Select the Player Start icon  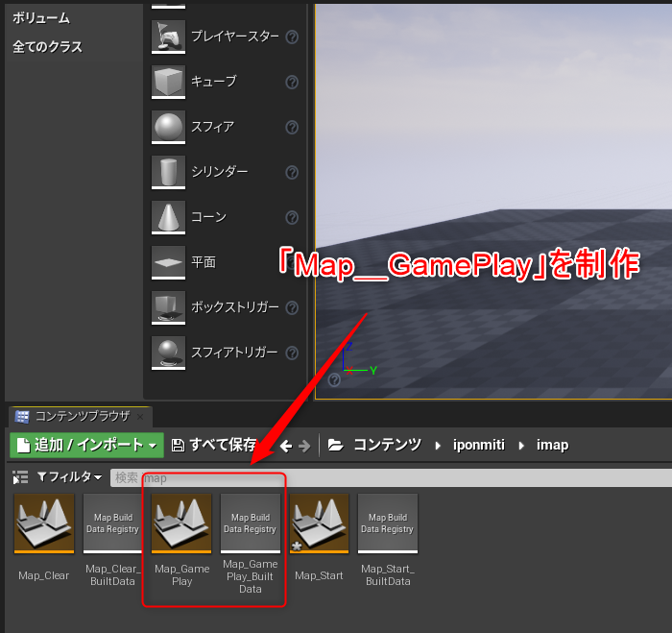tap(168, 37)
